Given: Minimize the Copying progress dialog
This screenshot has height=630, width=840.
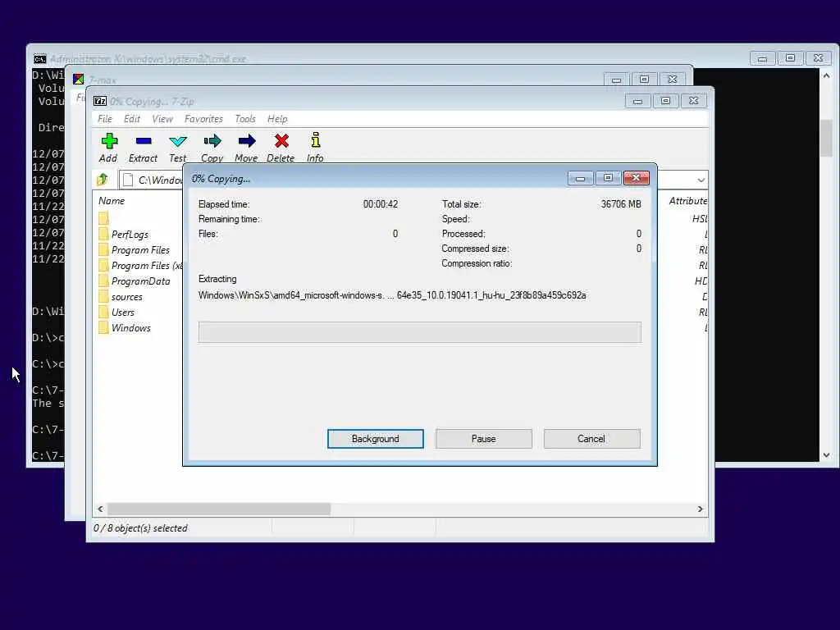Looking at the screenshot, I should click(580, 178).
